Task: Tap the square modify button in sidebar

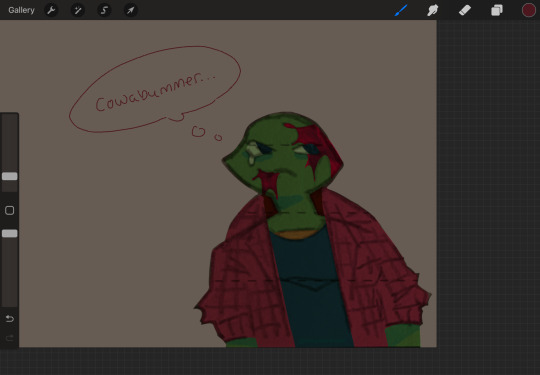Action: [10, 210]
